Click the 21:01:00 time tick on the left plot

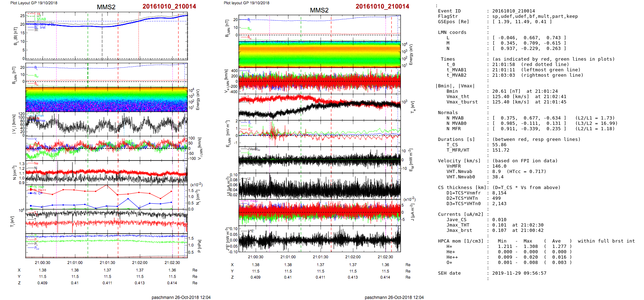tap(75, 263)
